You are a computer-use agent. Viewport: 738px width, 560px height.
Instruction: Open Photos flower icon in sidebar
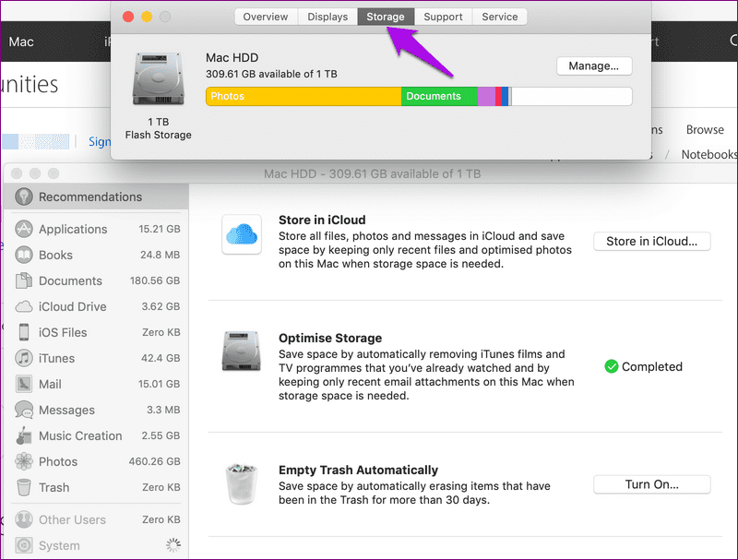24,461
